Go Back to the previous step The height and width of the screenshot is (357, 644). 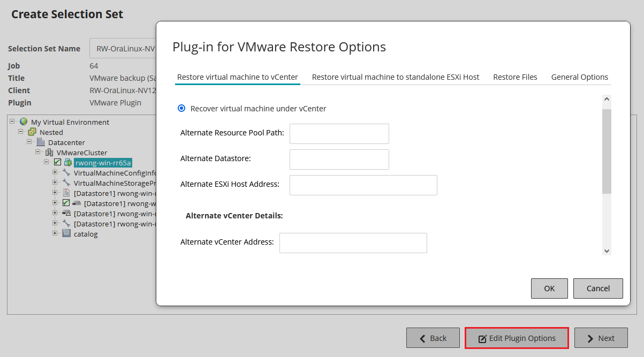point(433,338)
